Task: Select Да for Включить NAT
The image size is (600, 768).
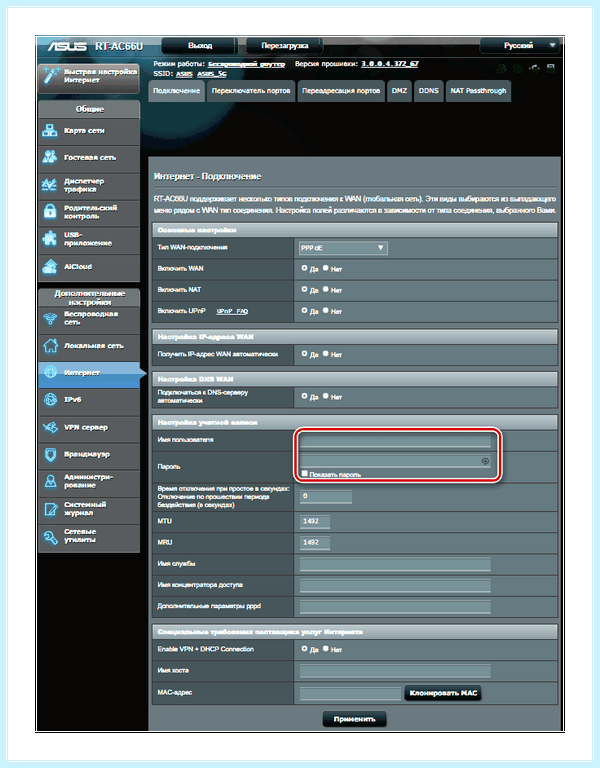Action: (x=304, y=289)
